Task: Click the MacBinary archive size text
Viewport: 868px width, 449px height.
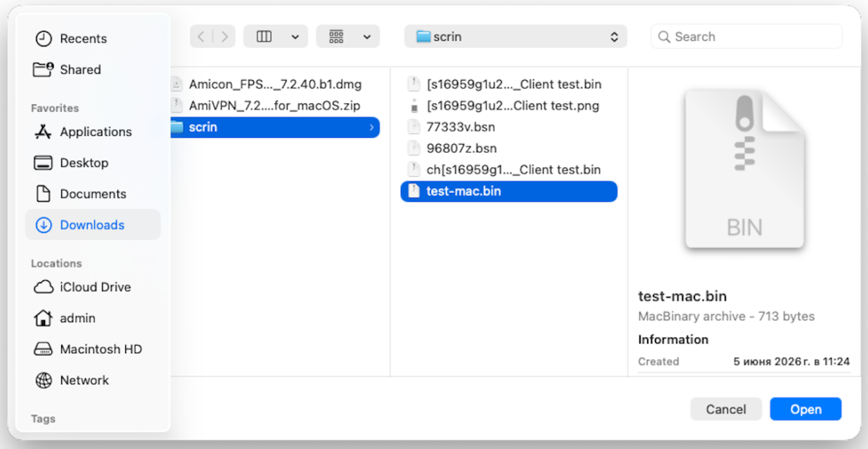Action: coord(727,317)
